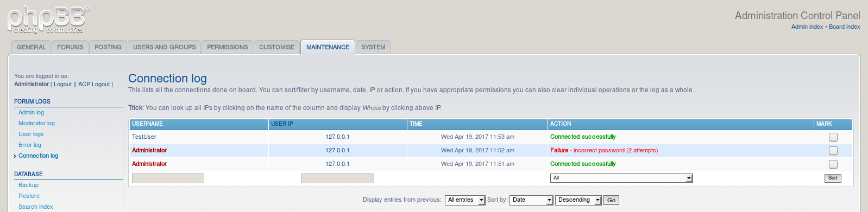
Task: Open the Permissions tab
Action: [x=227, y=47]
